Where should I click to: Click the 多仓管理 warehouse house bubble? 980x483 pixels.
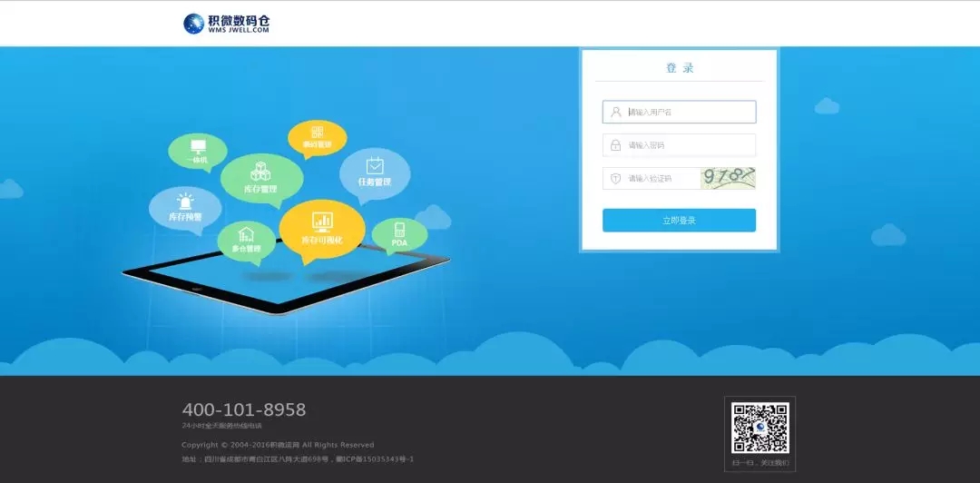(x=246, y=241)
